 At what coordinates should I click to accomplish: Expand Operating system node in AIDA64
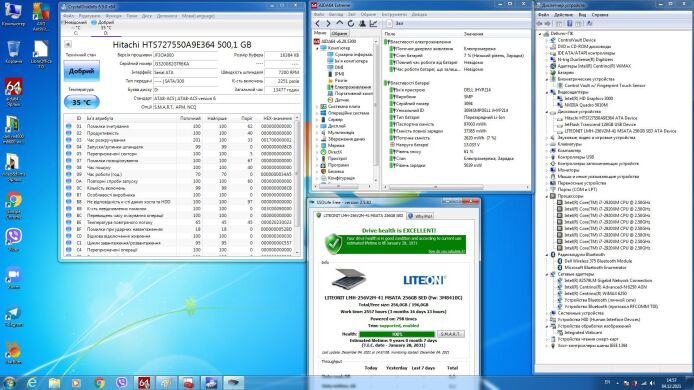click(x=317, y=113)
